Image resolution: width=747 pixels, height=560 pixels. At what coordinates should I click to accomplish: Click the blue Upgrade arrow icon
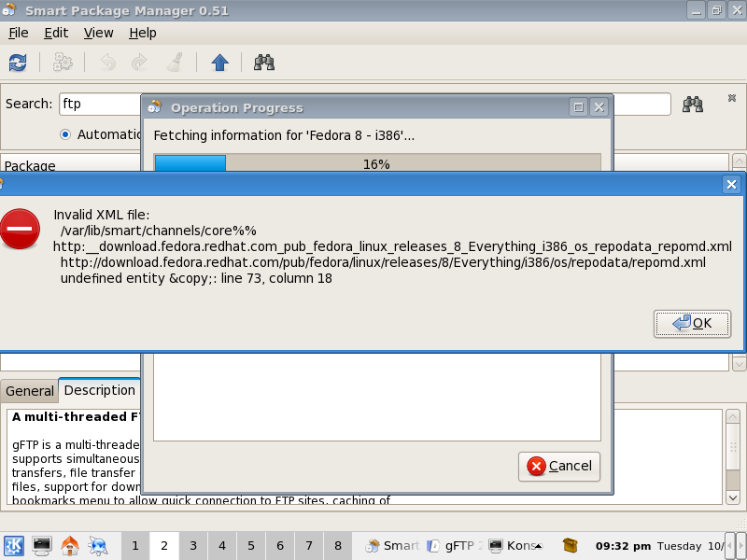[219, 63]
